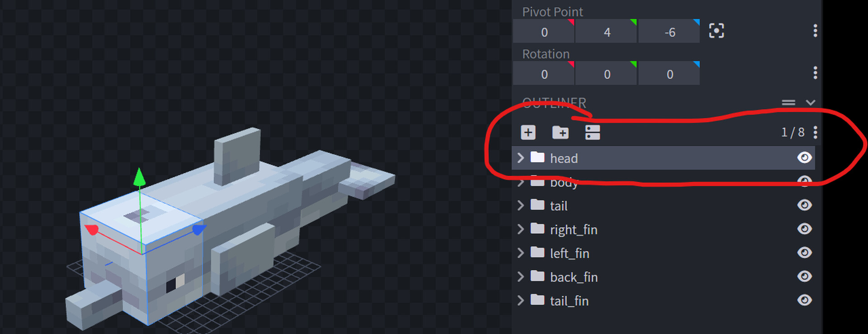
Task: Open outliner toolbar three-dot menu
Action: [x=815, y=133]
